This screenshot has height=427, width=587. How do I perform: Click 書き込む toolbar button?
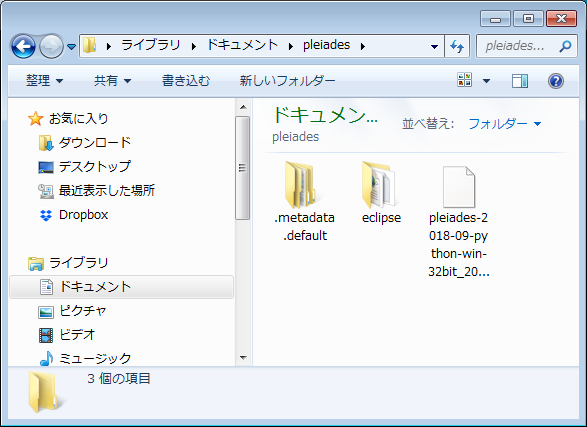(x=186, y=80)
